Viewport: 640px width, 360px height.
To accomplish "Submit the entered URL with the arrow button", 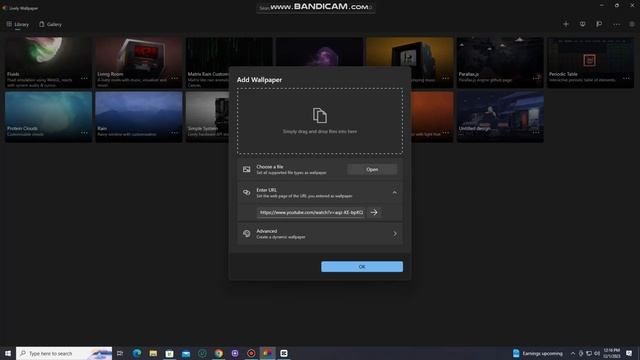I will click(x=374, y=212).
